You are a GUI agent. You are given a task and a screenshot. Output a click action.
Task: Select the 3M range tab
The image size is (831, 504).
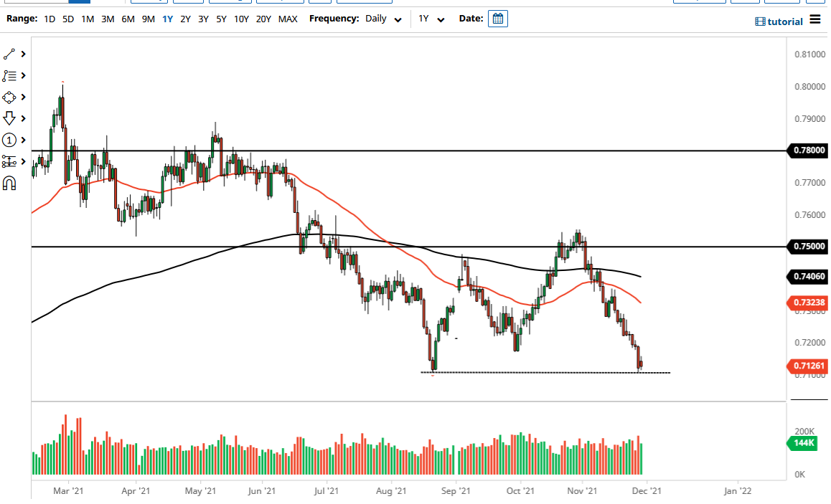[x=108, y=19]
